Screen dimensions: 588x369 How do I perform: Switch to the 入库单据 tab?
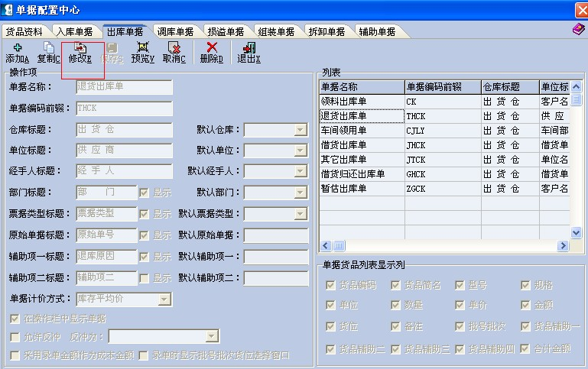74,32
